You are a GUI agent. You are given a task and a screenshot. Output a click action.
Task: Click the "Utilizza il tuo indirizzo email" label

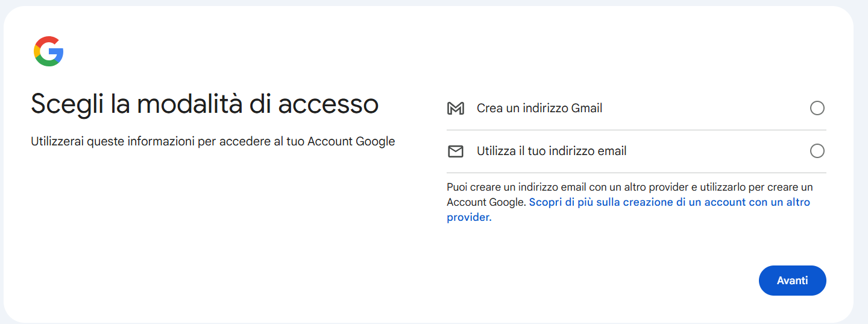click(x=551, y=151)
